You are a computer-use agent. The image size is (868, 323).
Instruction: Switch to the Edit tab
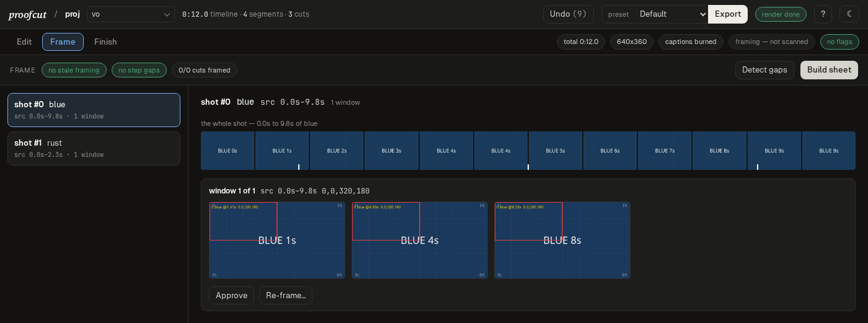coord(24,42)
